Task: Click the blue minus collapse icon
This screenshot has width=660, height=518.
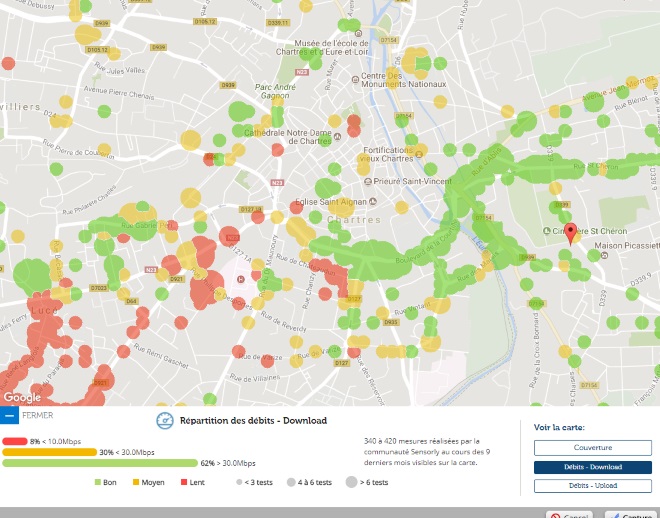Action: pos(9,415)
